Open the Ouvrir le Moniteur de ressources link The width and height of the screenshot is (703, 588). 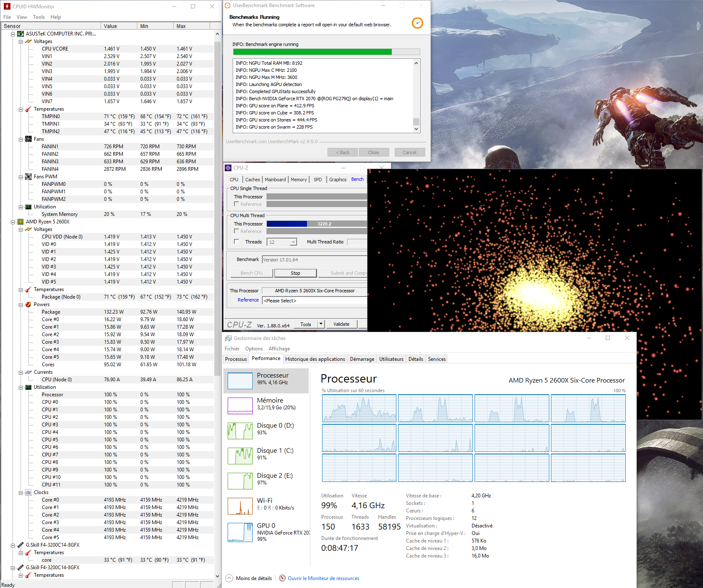(x=323, y=578)
